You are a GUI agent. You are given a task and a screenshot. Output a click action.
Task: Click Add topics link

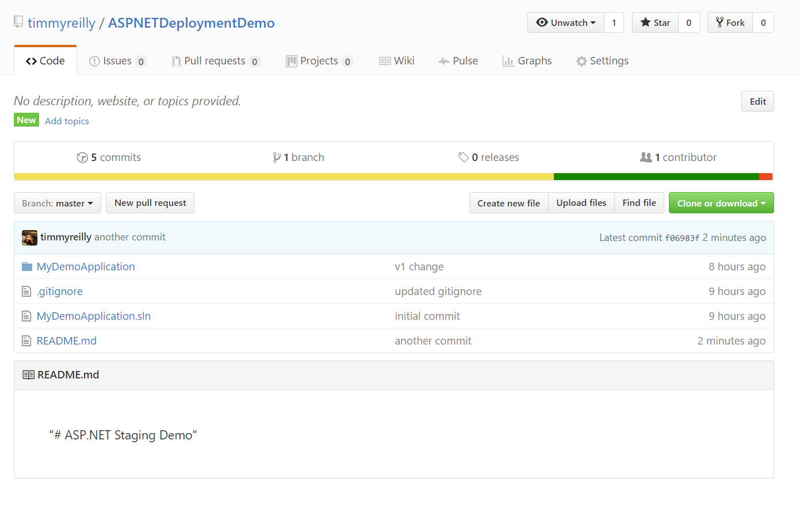click(x=67, y=121)
